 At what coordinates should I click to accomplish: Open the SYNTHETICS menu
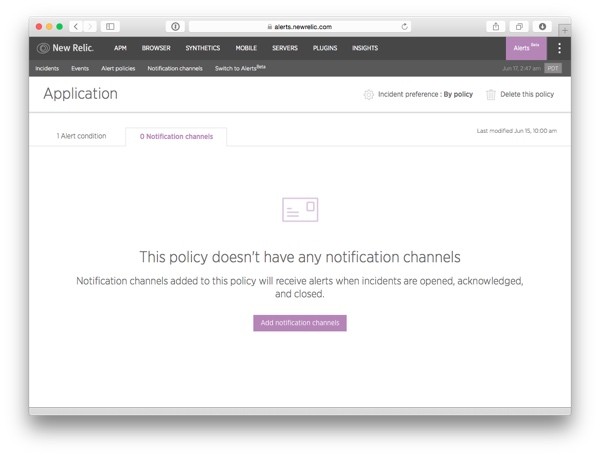click(203, 48)
